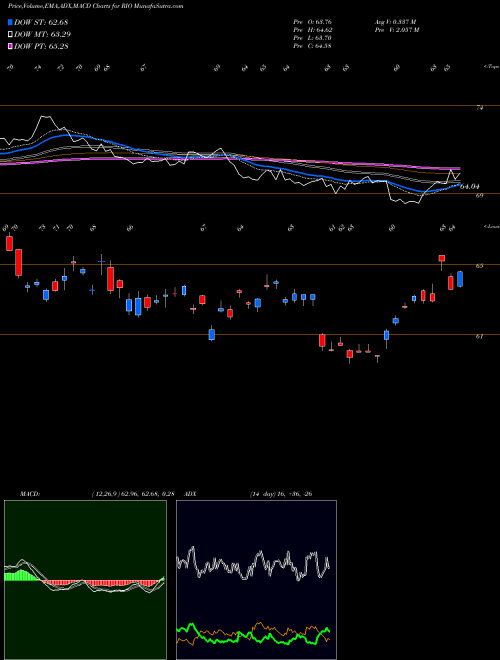Viewport: 500px width, 660px height.
Task: Click the 'Avg V' average volume value
Action: tap(395, 22)
